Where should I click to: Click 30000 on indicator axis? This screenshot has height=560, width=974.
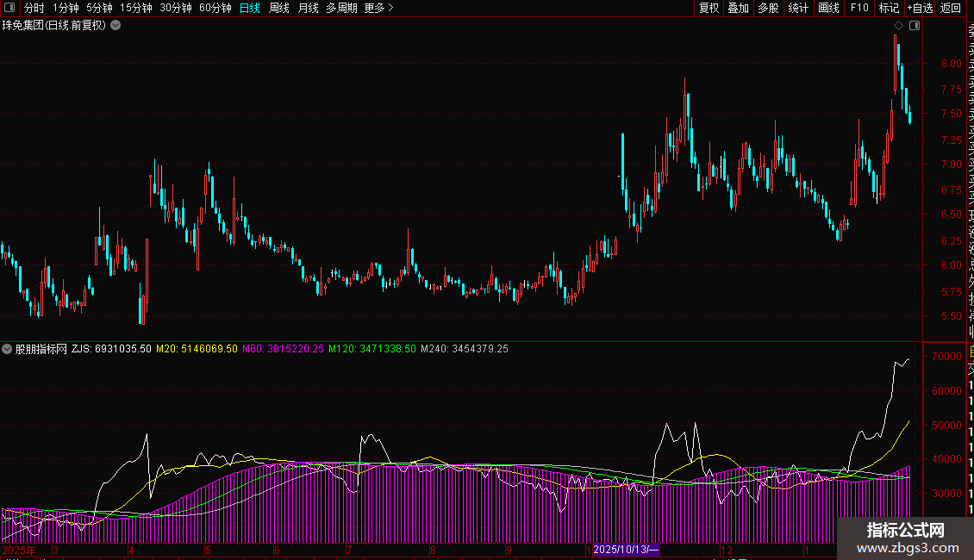[946, 494]
